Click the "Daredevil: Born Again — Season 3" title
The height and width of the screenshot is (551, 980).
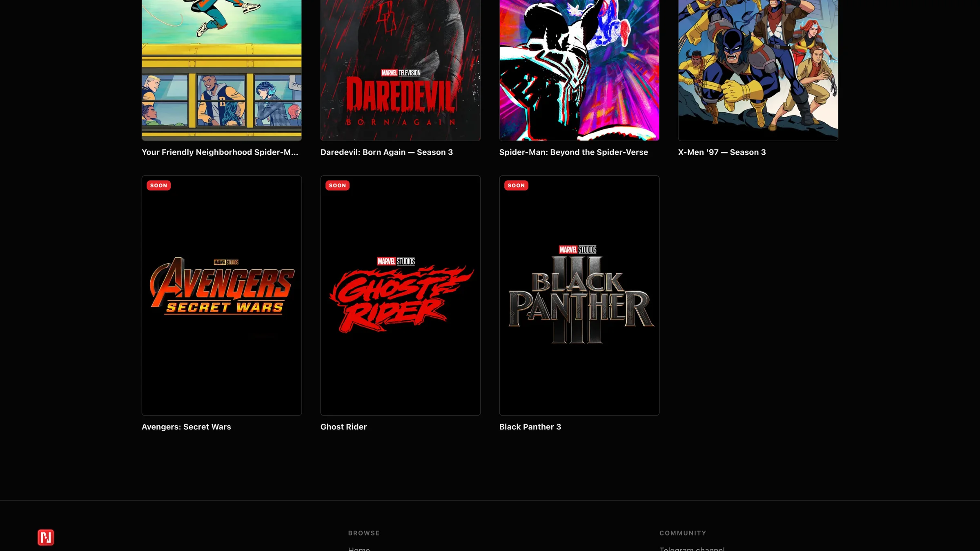[387, 152]
